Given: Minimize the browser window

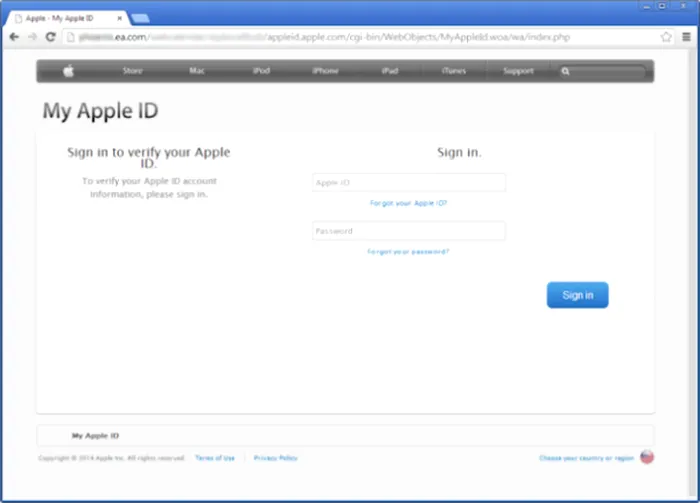Looking at the screenshot, I should coord(646,6).
